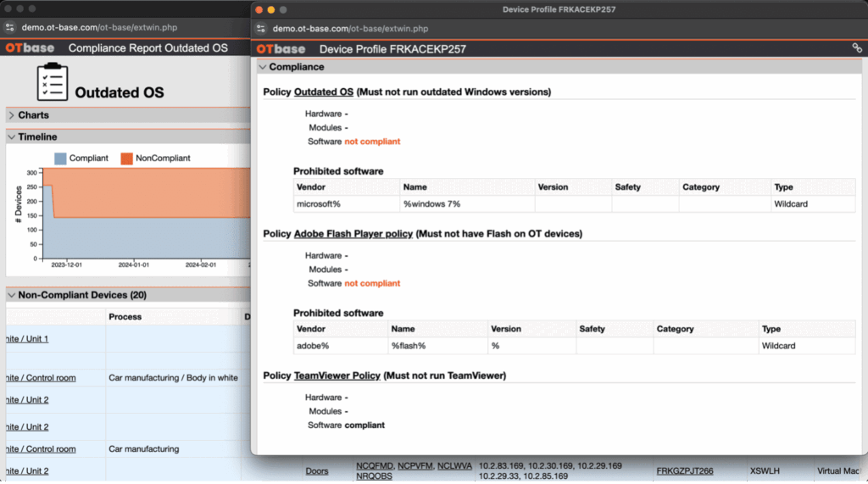The image size is (868, 484).
Task: Open the NCLWVA device link
Action: click(454, 465)
